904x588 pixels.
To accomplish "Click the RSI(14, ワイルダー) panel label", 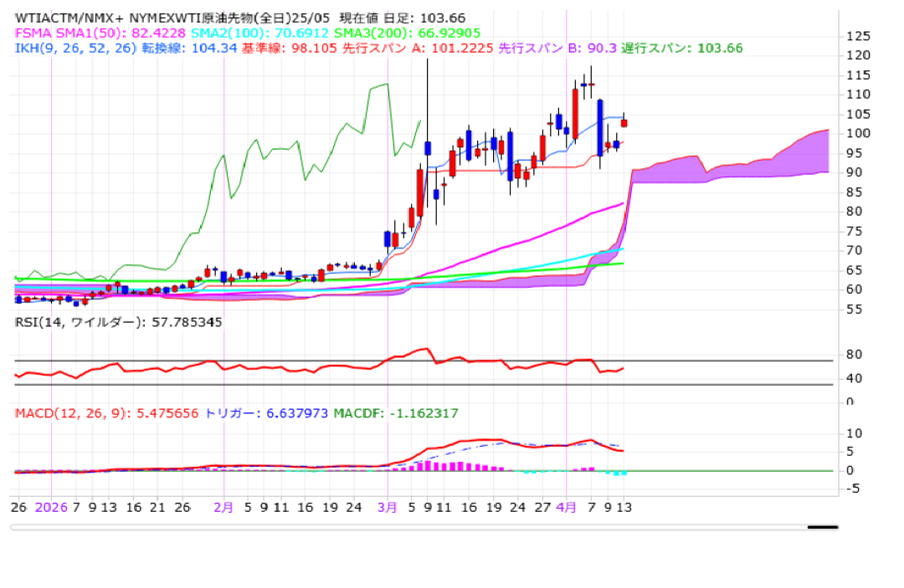I will click(x=119, y=321).
